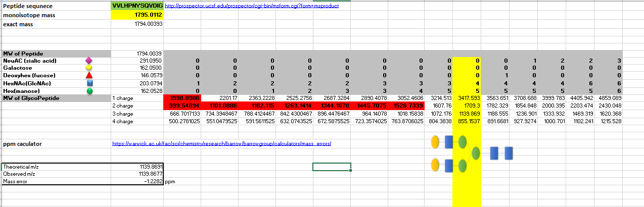Click the yellow circle Galactose symbol

click(89, 68)
